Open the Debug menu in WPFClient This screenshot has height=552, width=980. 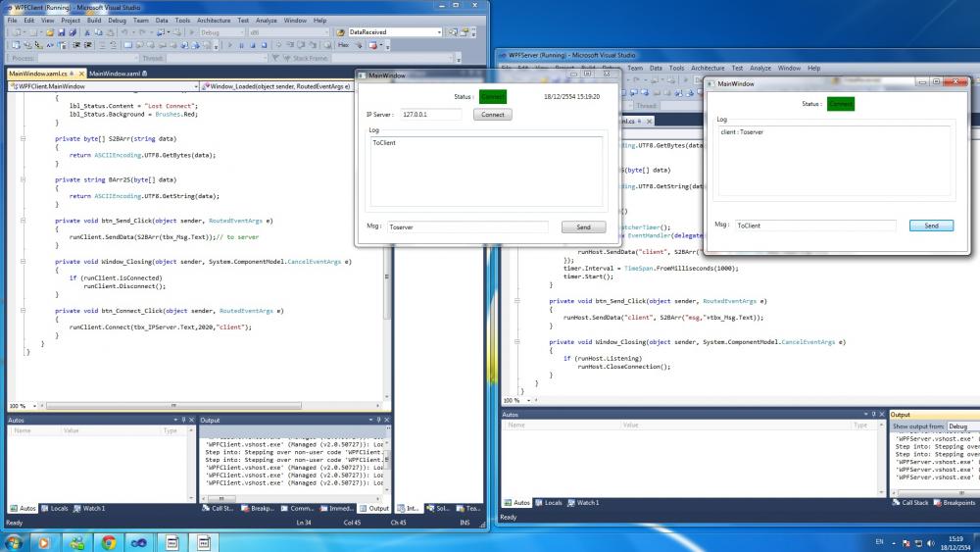point(117,20)
